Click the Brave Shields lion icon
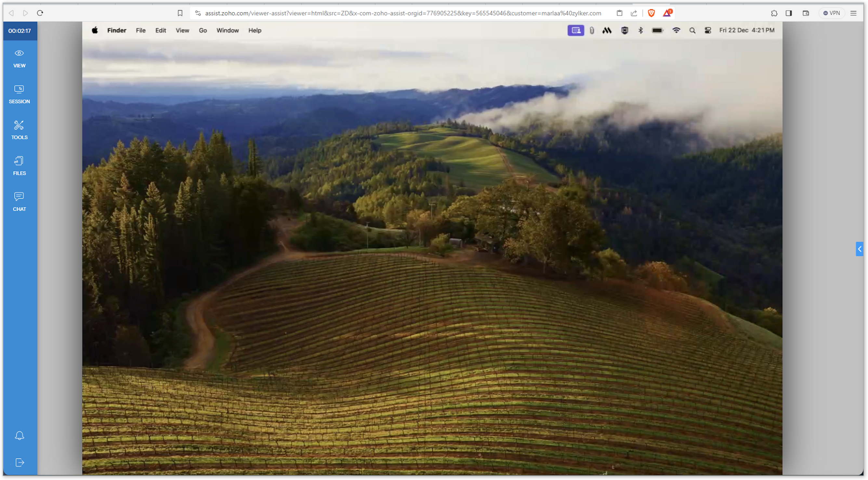The image size is (868, 480). coord(651,13)
